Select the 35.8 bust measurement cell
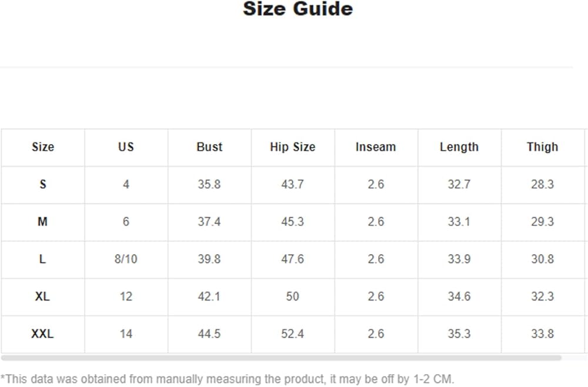The image size is (588, 387). (209, 185)
